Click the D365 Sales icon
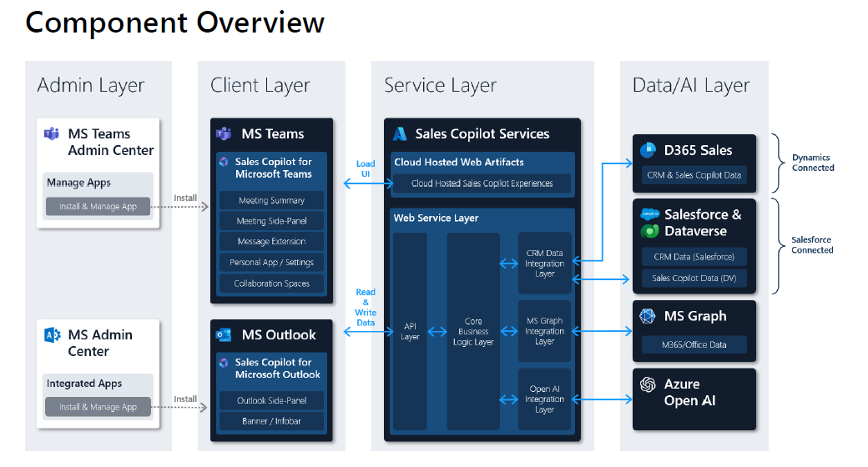868x467 pixels. pyautogui.click(x=648, y=150)
